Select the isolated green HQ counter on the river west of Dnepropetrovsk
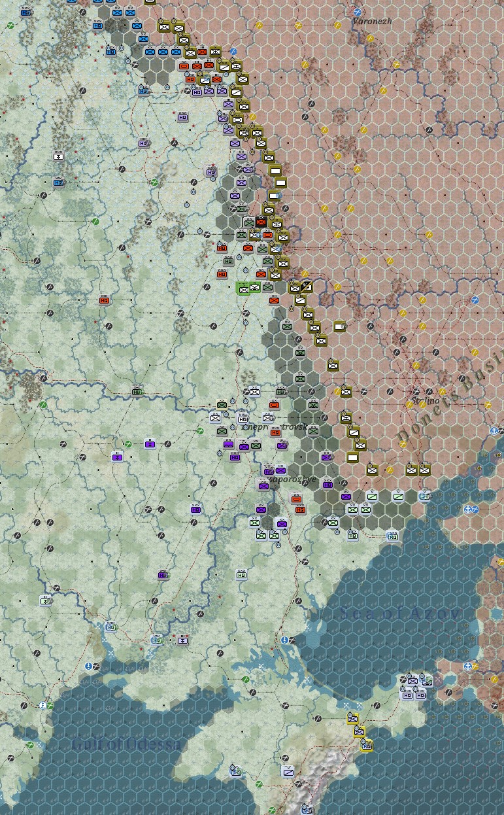Viewport: 504px width, 815px height. pyautogui.click(x=137, y=390)
